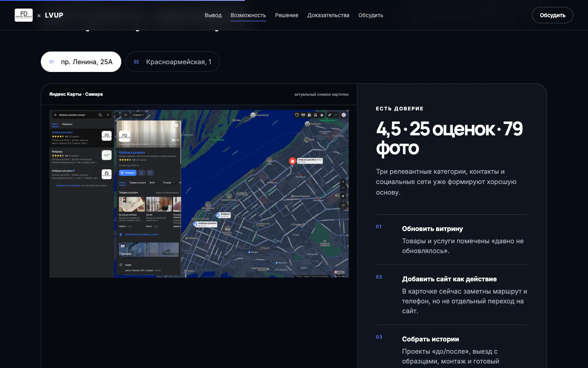Click the outlined Обсудить button

[552, 15]
